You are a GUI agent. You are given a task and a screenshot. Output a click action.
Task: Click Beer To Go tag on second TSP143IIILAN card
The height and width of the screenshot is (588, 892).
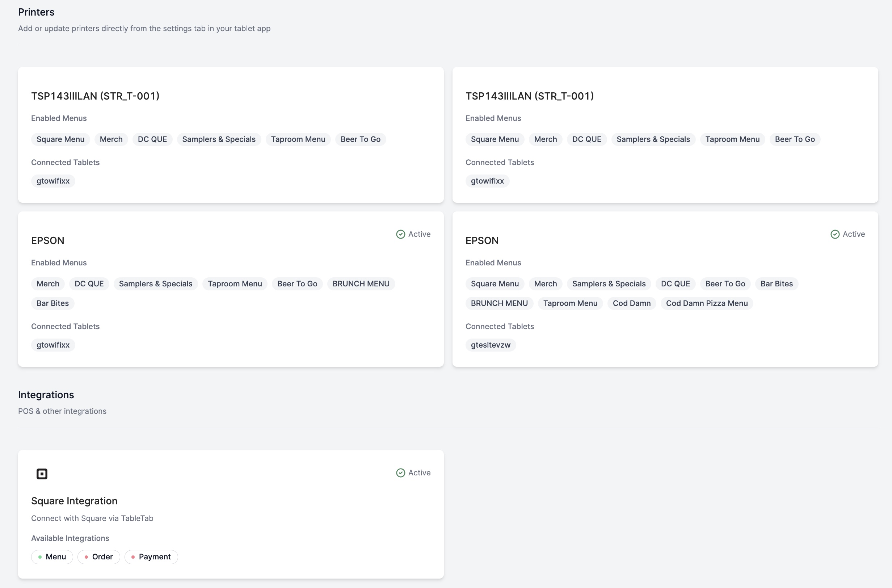795,139
